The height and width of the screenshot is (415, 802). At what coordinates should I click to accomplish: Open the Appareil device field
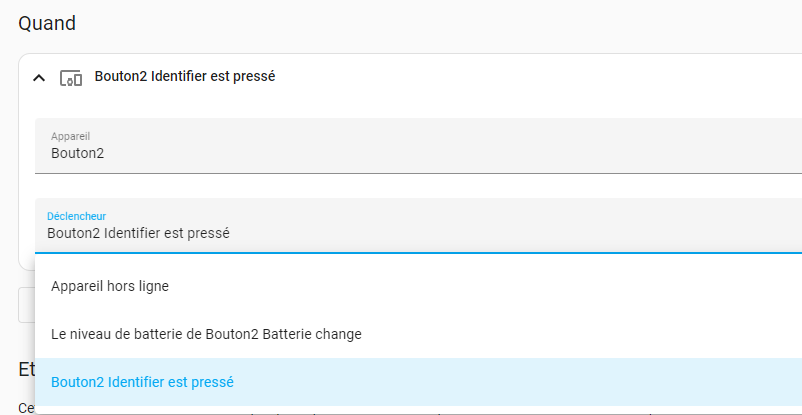pyautogui.click(x=400, y=146)
